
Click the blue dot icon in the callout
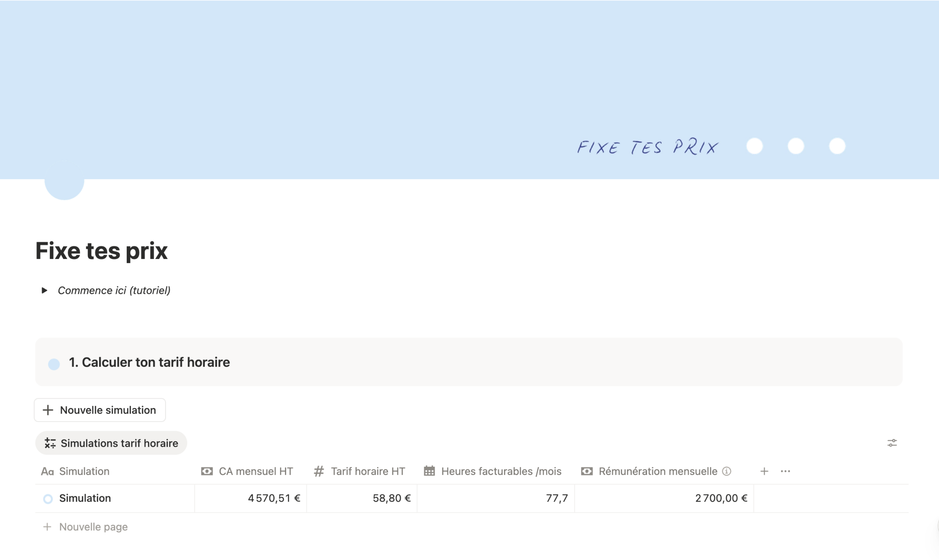[54, 364]
